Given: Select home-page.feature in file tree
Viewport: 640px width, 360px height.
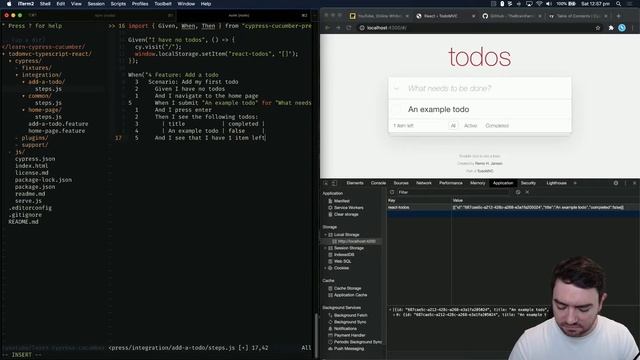Looking at the screenshot, I should 57,131.
